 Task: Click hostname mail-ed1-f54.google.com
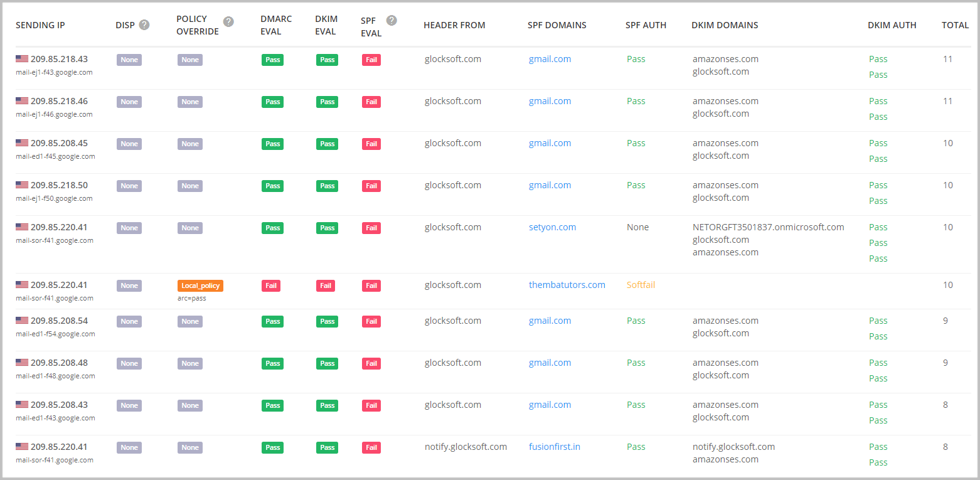pyautogui.click(x=55, y=334)
